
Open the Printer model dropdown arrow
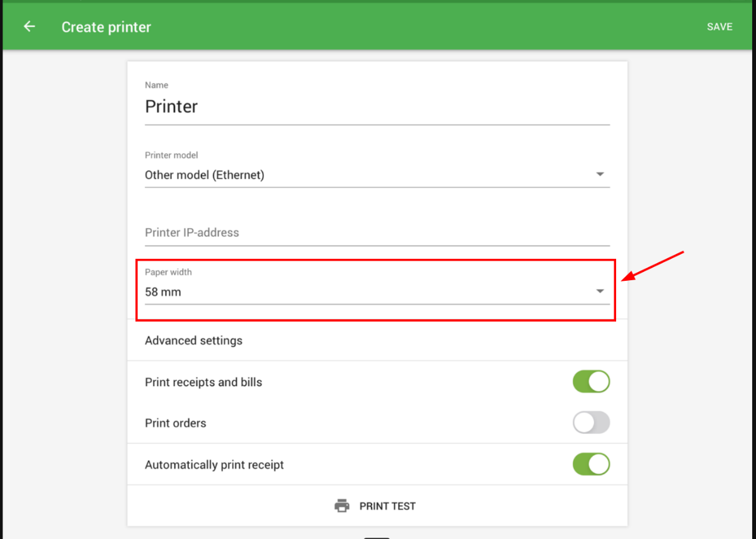(x=600, y=174)
